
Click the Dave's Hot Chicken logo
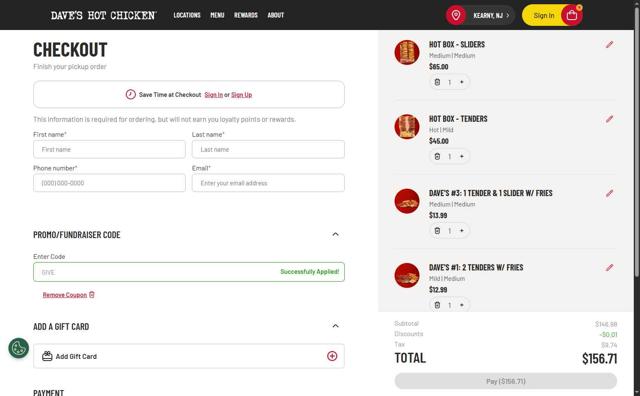point(104,16)
